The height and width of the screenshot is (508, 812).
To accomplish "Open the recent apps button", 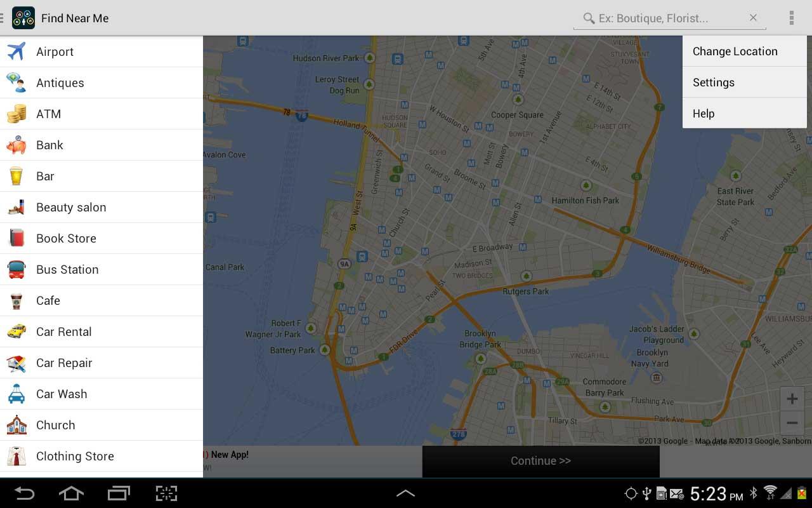I will [x=119, y=493].
